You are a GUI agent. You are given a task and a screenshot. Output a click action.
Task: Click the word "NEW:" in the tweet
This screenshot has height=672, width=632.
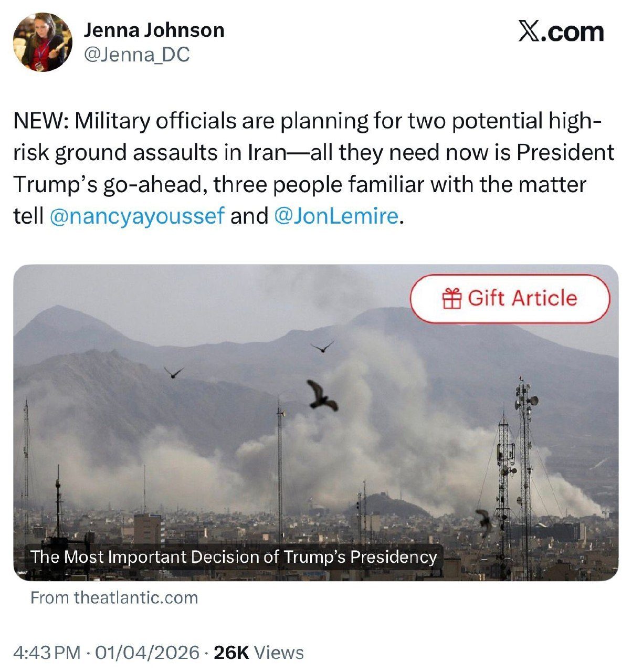click(x=41, y=121)
